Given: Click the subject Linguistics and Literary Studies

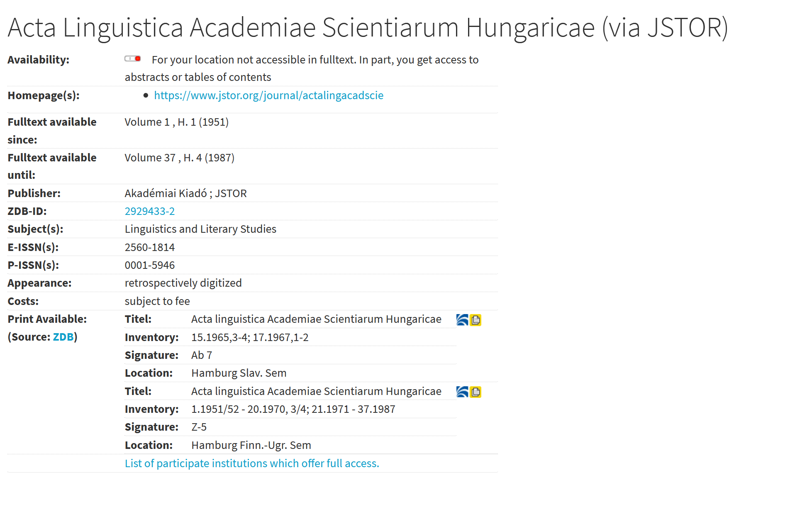Looking at the screenshot, I should click(200, 229).
